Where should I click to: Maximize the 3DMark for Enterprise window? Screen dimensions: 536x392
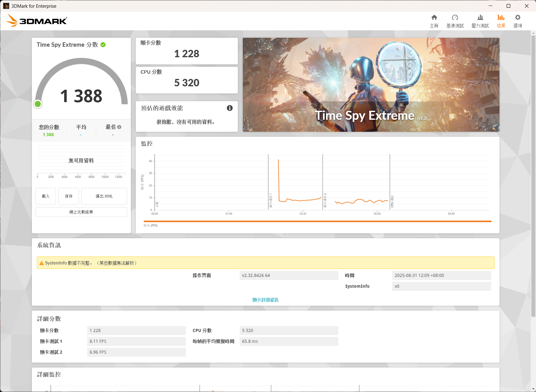point(508,6)
